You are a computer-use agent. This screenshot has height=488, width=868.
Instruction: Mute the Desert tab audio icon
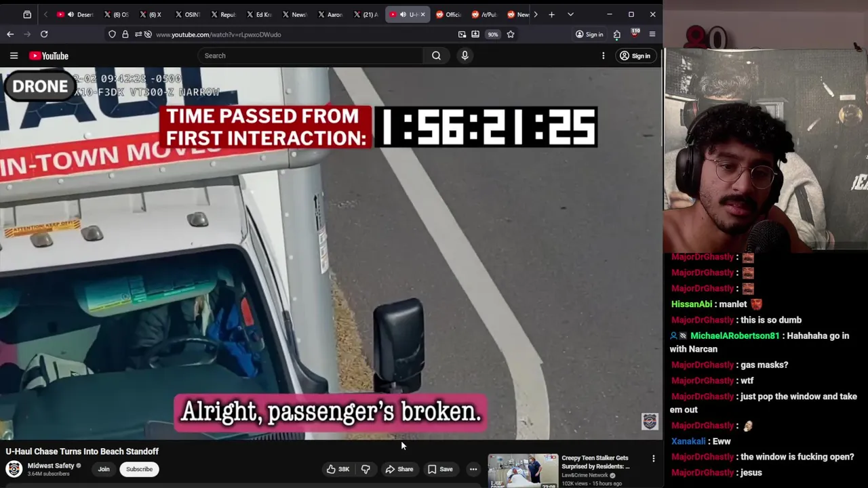71,14
